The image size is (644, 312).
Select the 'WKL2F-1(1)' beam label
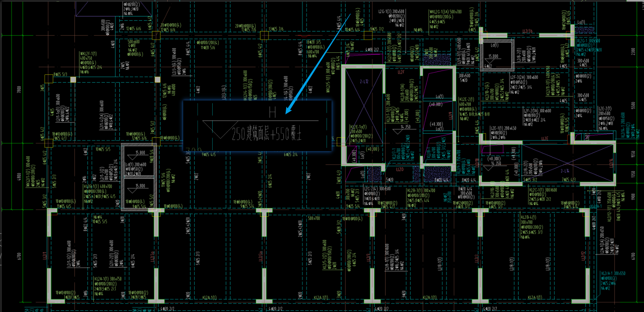[88, 54]
